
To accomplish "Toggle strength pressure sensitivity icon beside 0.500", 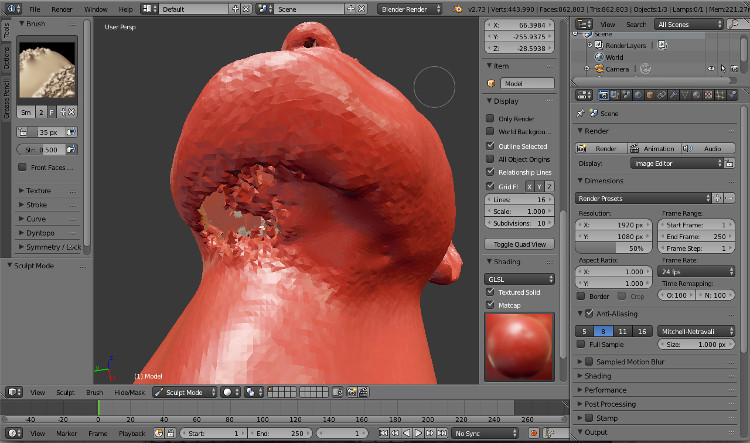I will pos(71,150).
